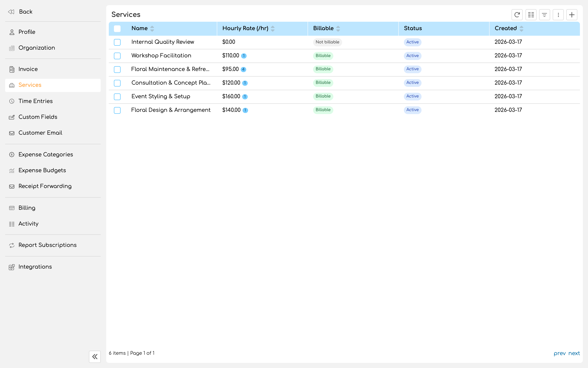Go to Expense Budgets settings

coord(53,170)
